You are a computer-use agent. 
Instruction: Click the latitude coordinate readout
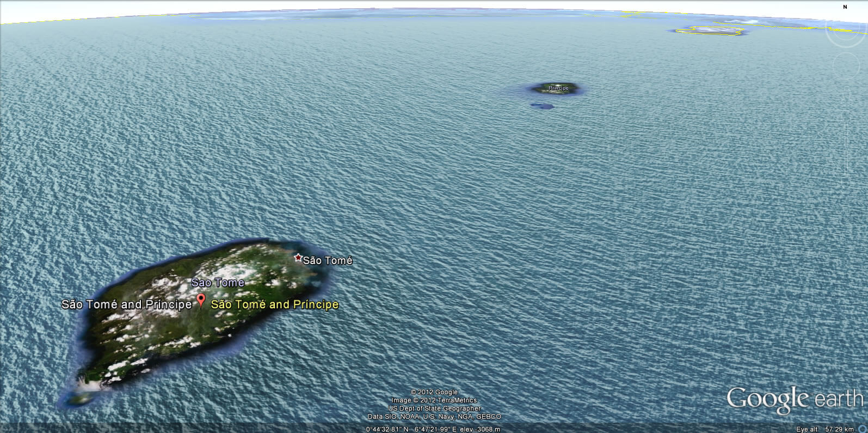click(x=389, y=429)
